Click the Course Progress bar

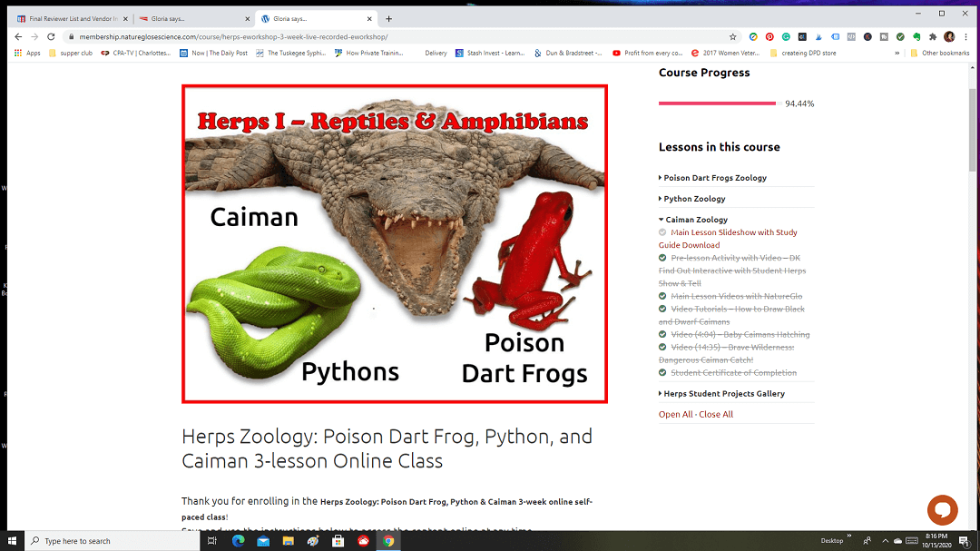[x=719, y=103]
